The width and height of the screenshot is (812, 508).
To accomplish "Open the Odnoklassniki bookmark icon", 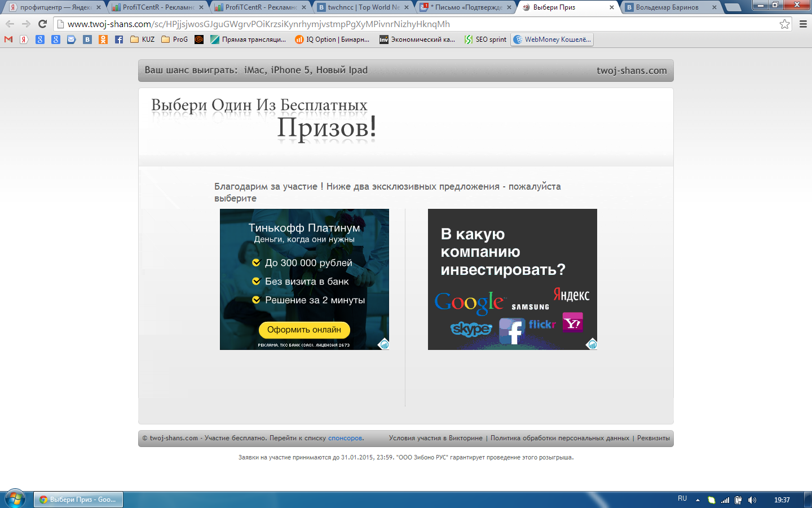I will pyautogui.click(x=103, y=40).
